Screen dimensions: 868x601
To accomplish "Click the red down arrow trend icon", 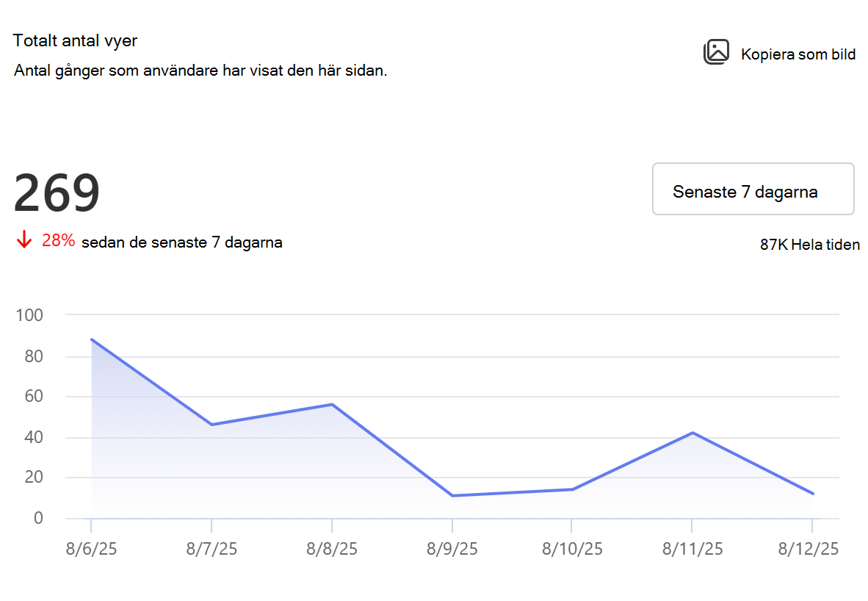I will (x=24, y=240).
